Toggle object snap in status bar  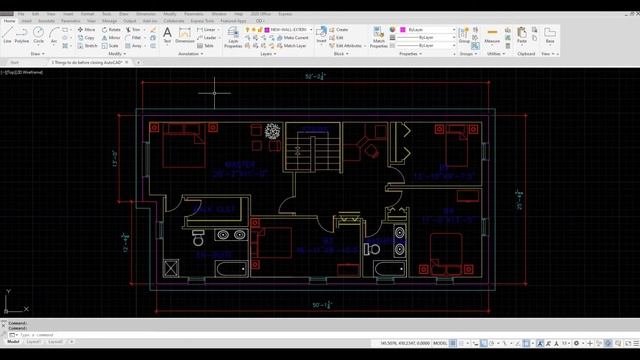point(527,343)
